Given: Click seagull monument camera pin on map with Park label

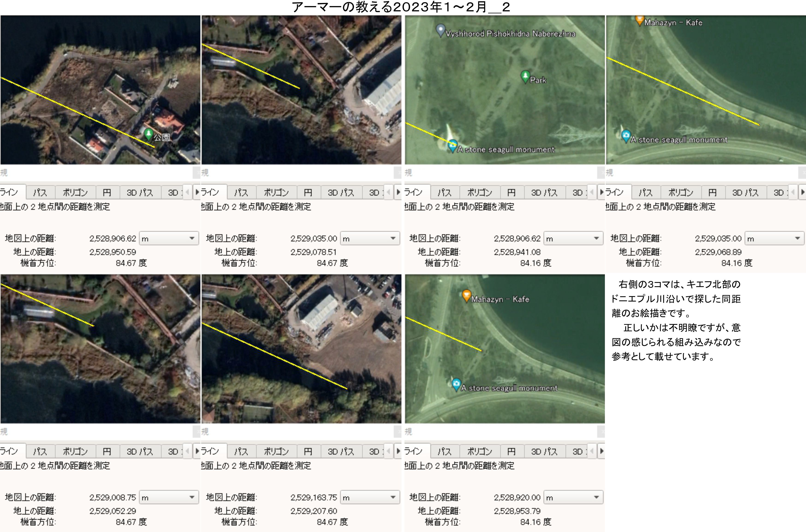Looking at the screenshot, I should tap(452, 146).
